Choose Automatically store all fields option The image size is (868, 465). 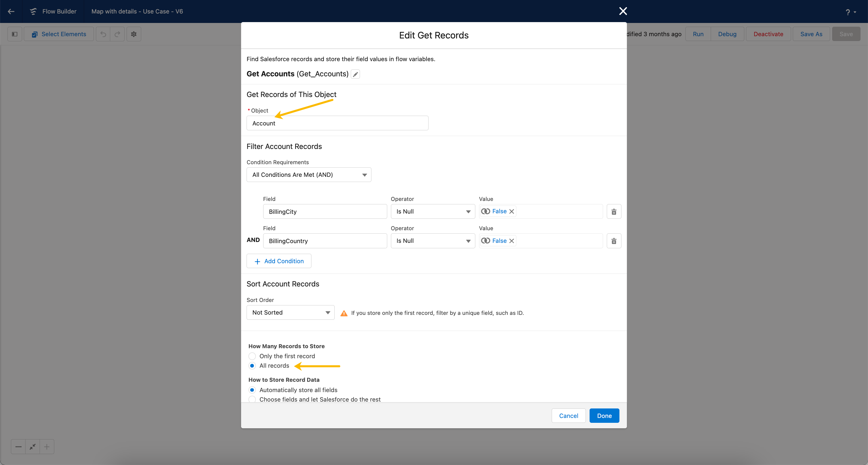click(252, 390)
